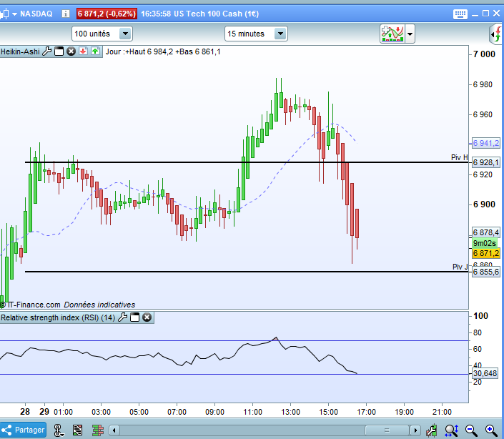Expand the side trading panel arrows icon

[x=497, y=34]
